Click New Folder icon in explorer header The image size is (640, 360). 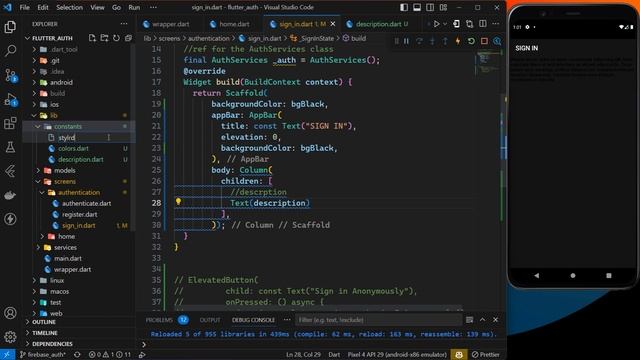click(x=104, y=38)
